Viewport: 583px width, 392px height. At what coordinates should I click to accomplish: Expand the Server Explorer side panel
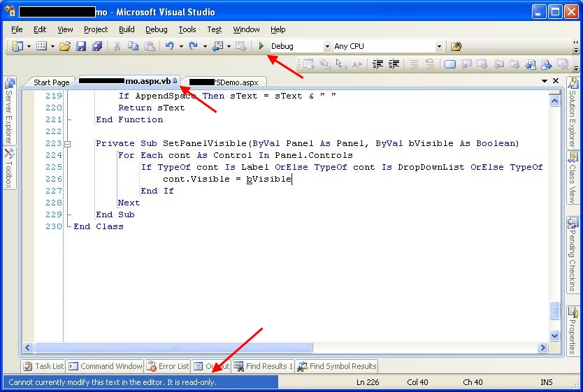[x=9, y=110]
